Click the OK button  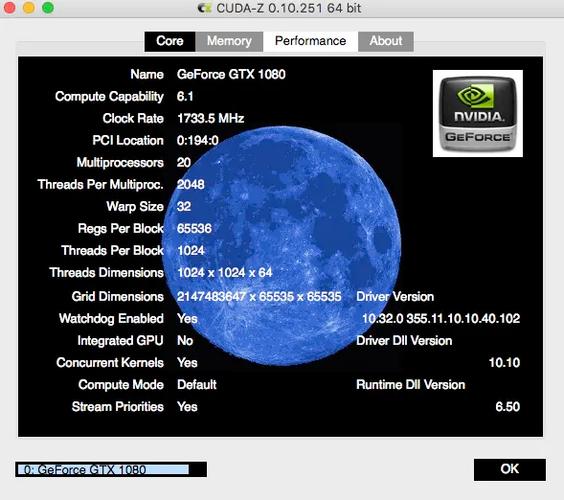pyautogui.click(x=509, y=469)
